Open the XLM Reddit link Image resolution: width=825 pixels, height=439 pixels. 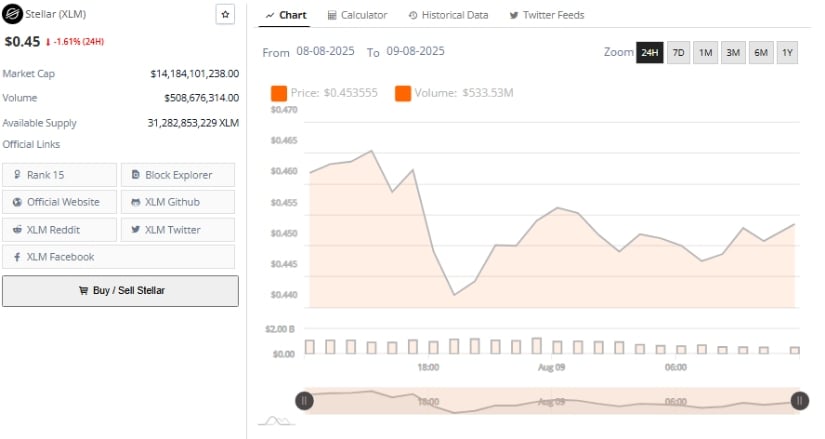[59, 230]
